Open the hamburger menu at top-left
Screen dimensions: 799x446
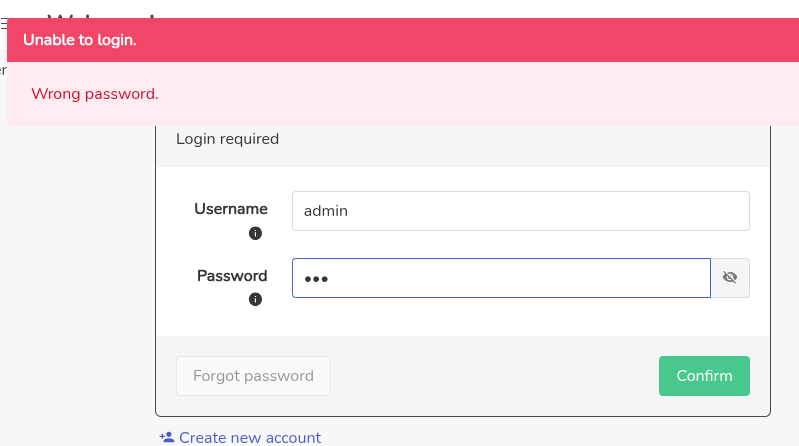pyautogui.click(x=3, y=24)
